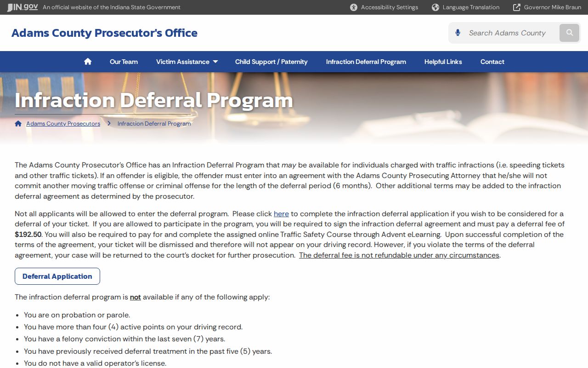Screen dimensions: 588x368
Task: Click 'do not have a valid operator's license' item
Action: click(95, 363)
